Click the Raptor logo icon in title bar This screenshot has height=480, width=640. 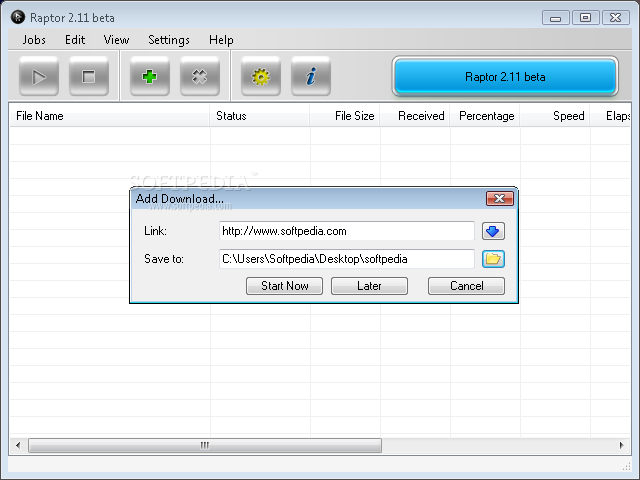18,17
